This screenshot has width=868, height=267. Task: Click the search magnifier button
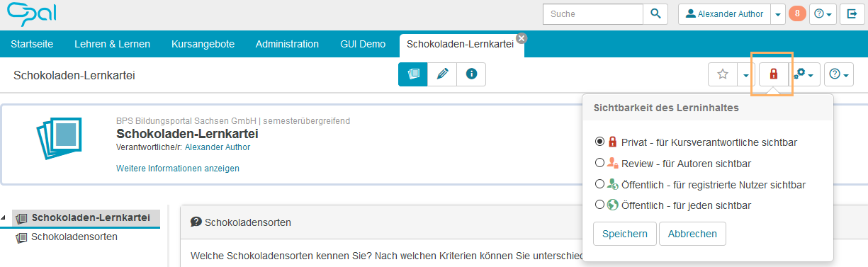(x=655, y=13)
